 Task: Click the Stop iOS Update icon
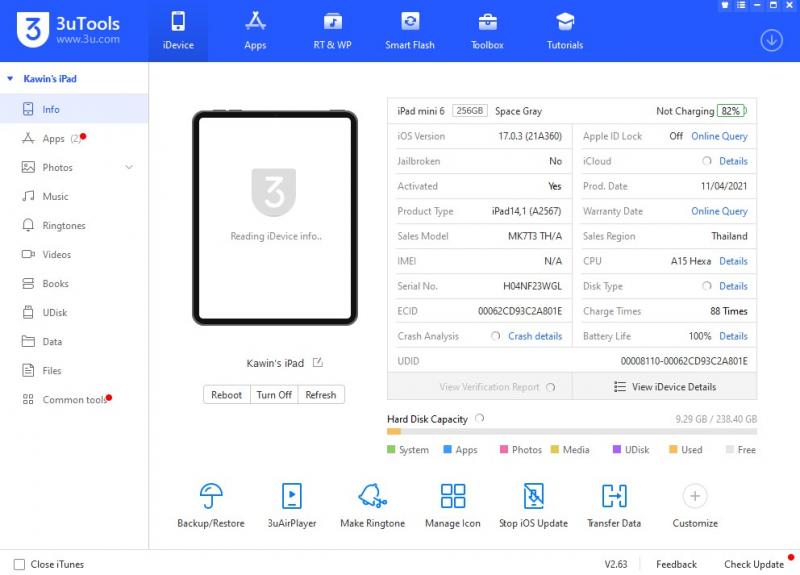(x=534, y=496)
